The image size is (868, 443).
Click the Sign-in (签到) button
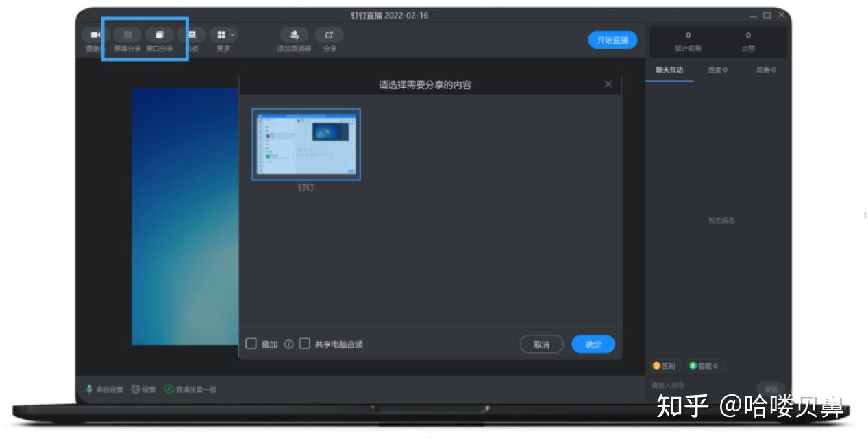664,366
